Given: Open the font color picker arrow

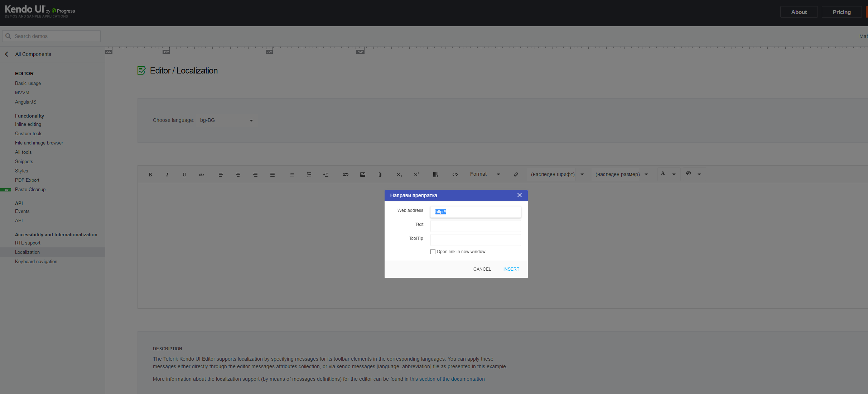Looking at the screenshot, I should tap(674, 174).
